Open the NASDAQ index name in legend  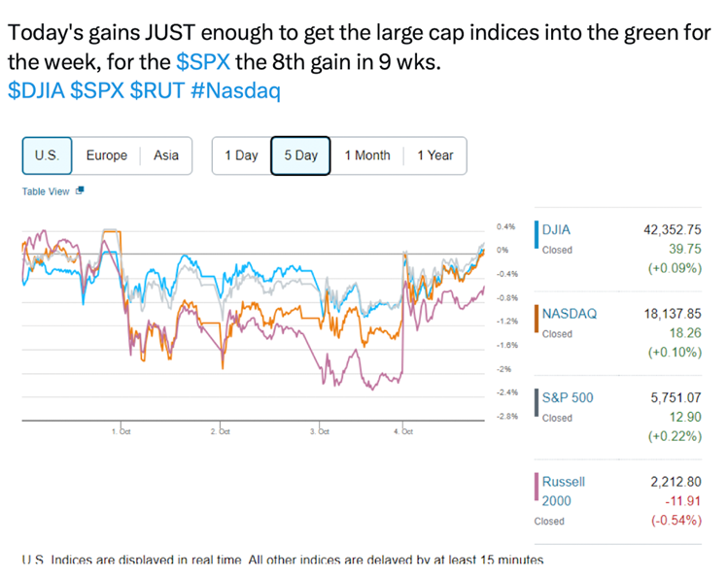click(569, 314)
